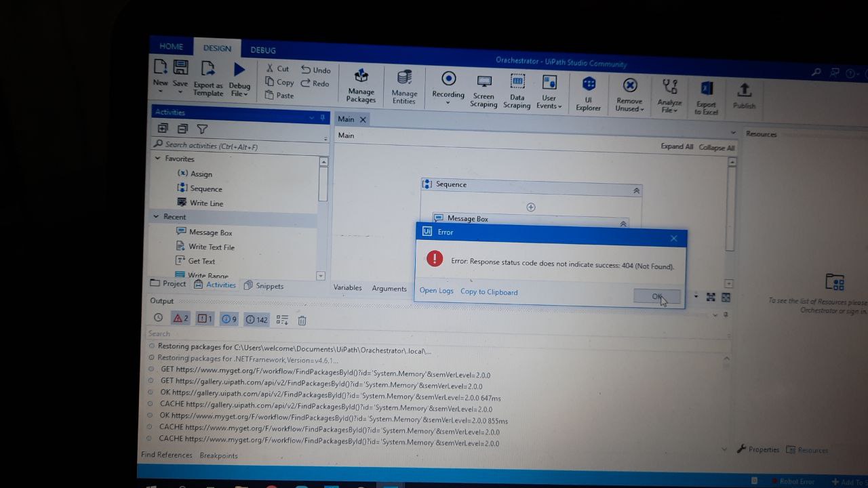Paste with the Paste icon
Screen dimensions: 868x488
tap(279, 96)
